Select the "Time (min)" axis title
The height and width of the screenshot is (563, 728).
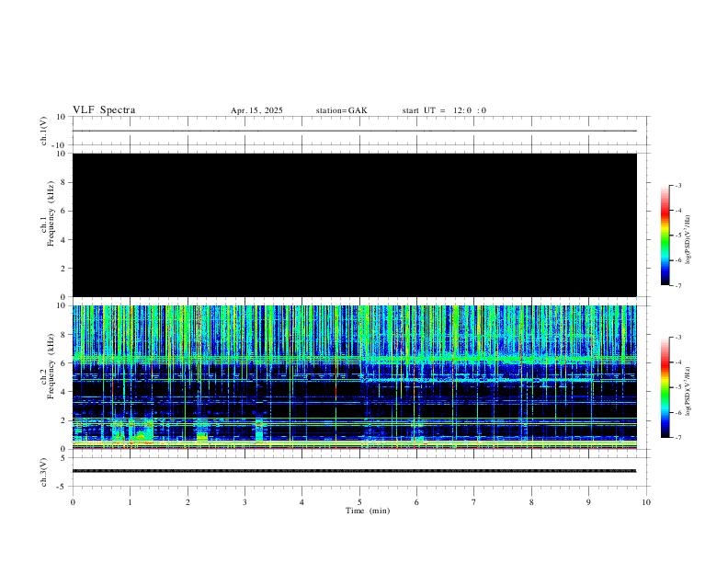[x=368, y=511]
